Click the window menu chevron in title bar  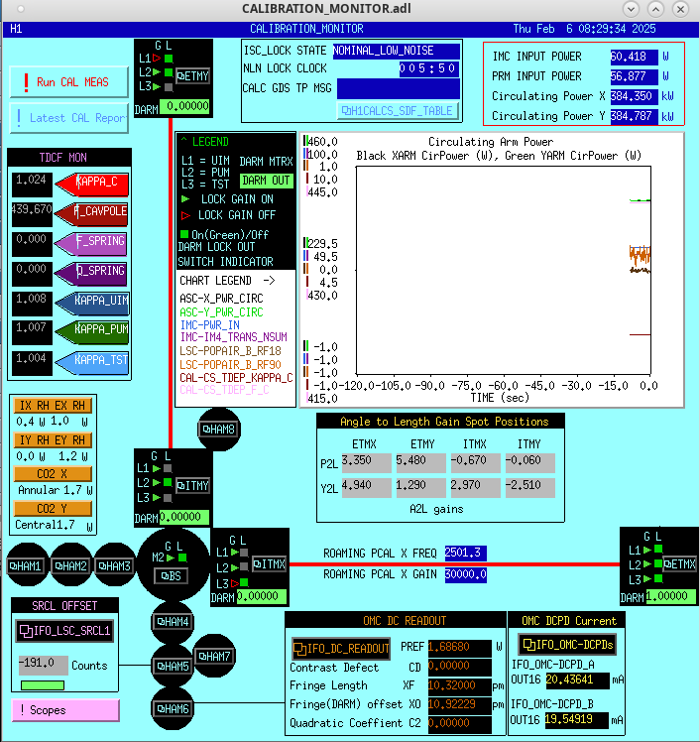(x=631, y=9)
